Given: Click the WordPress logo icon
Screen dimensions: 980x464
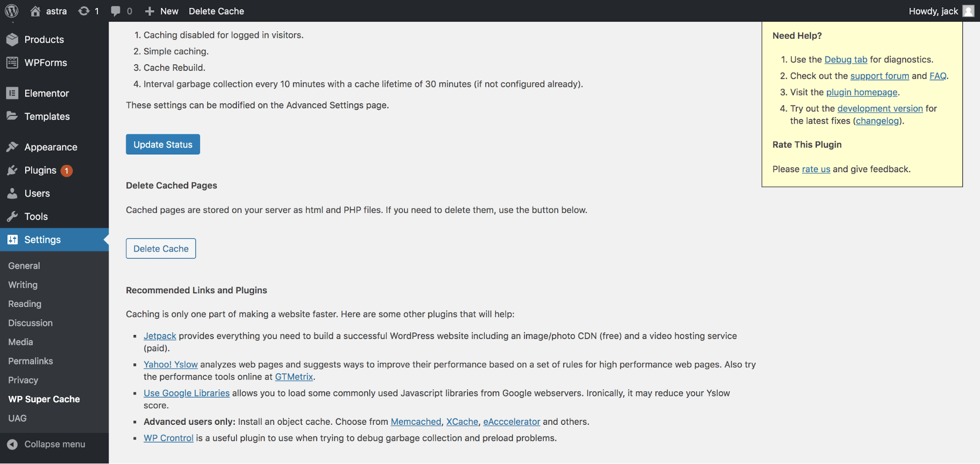Looking at the screenshot, I should (x=12, y=11).
